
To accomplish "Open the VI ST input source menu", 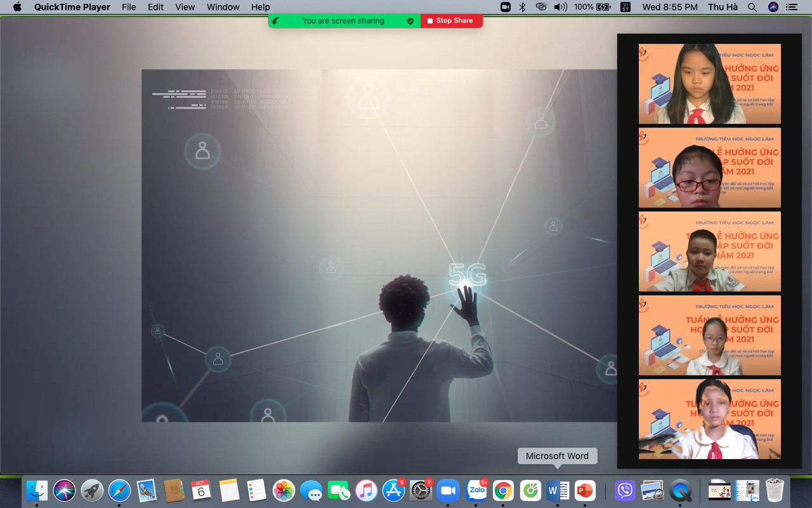I will [x=625, y=7].
